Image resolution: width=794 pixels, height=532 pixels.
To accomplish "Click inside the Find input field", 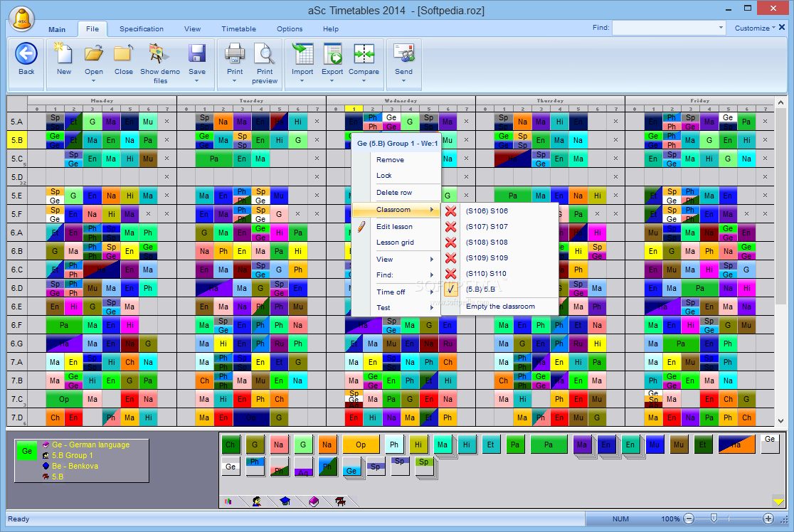I will click(665, 28).
